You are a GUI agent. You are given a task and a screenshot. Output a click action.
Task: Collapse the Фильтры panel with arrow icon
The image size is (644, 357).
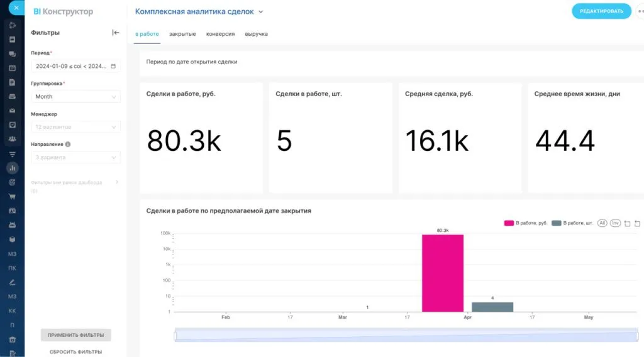pyautogui.click(x=116, y=33)
